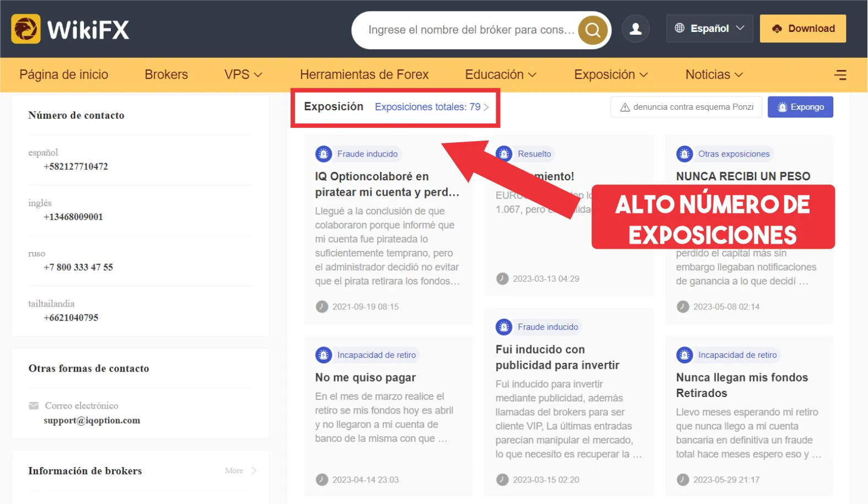Open the user account profile icon
This screenshot has width=868, height=504.
(x=635, y=29)
